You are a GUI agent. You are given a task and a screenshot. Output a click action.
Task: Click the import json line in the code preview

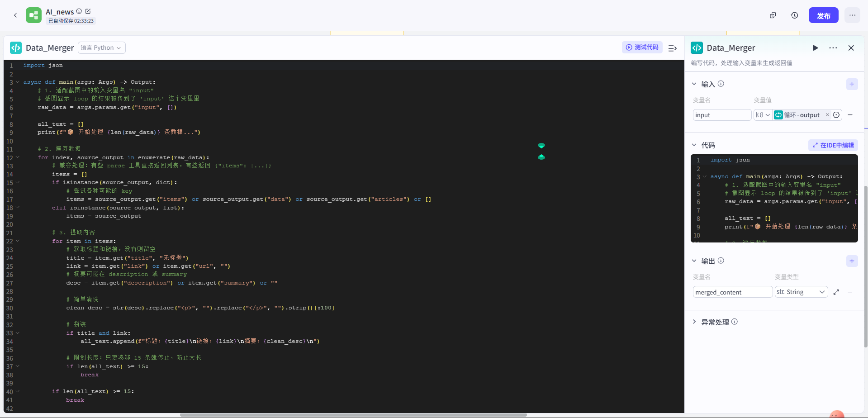tap(730, 160)
